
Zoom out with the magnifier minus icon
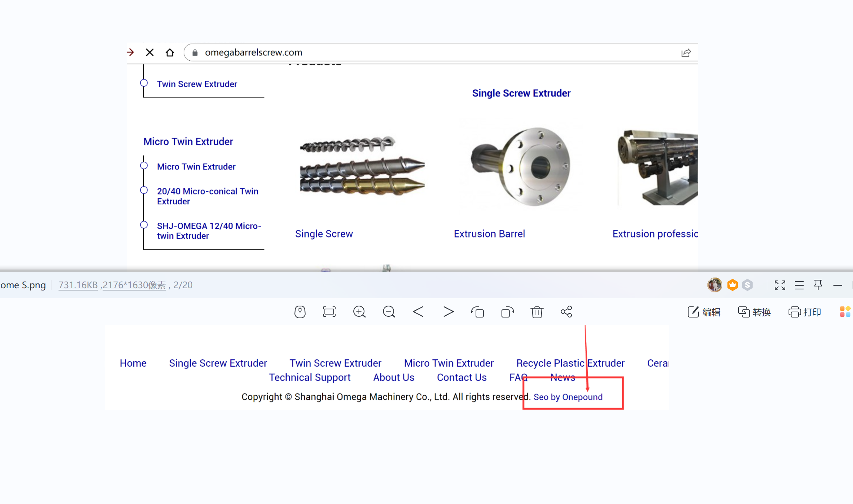[389, 312]
